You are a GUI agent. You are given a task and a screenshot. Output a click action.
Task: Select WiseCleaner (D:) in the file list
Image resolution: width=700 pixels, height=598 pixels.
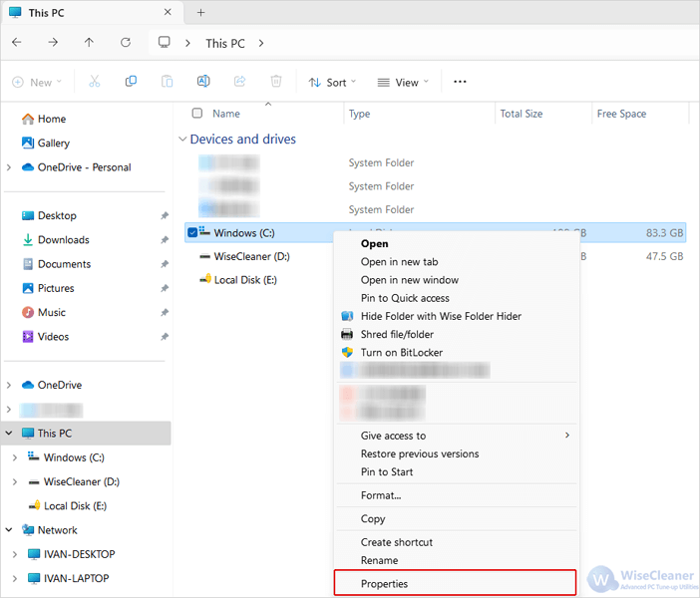(x=251, y=256)
